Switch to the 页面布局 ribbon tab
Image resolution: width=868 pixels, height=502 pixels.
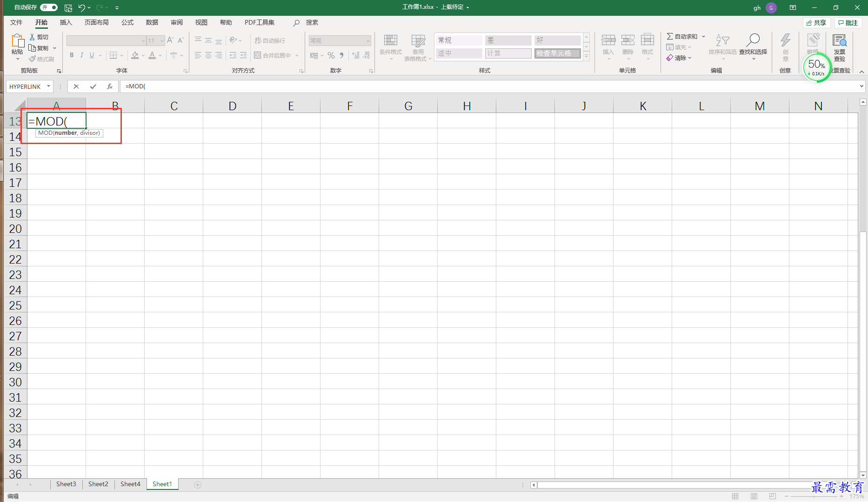coord(97,22)
